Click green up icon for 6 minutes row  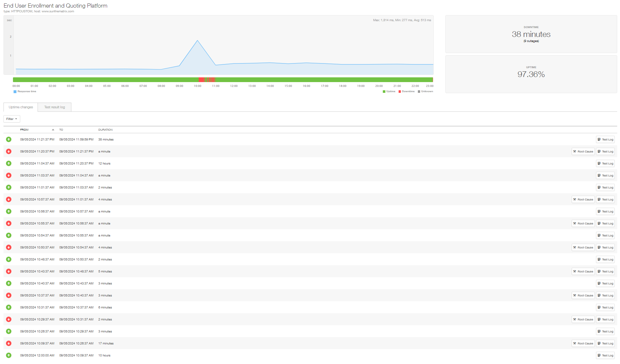coord(9,307)
